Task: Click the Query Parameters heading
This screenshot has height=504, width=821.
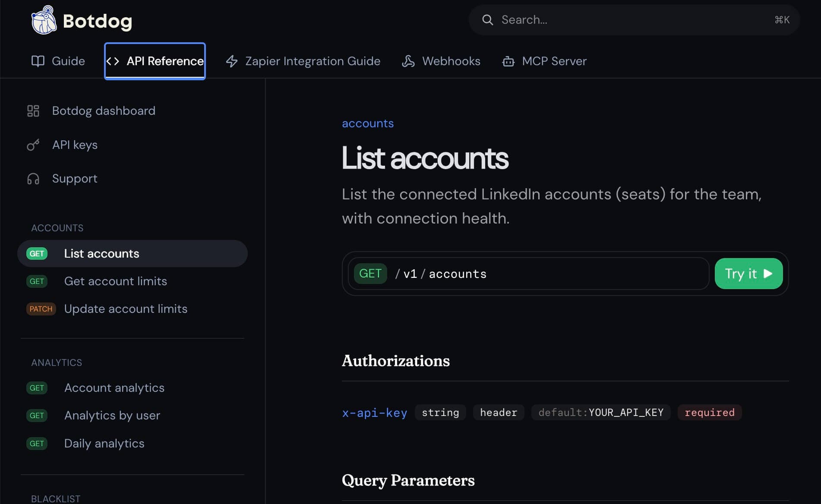Action: pyautogui.click(x=408, y=481)
